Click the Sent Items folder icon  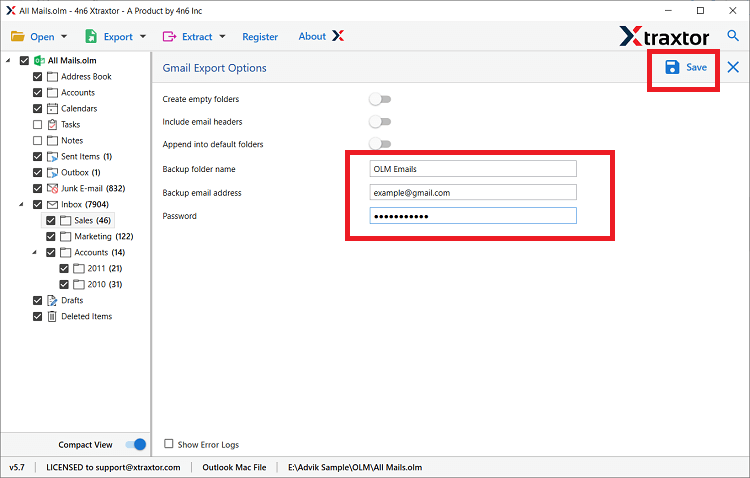53,156
